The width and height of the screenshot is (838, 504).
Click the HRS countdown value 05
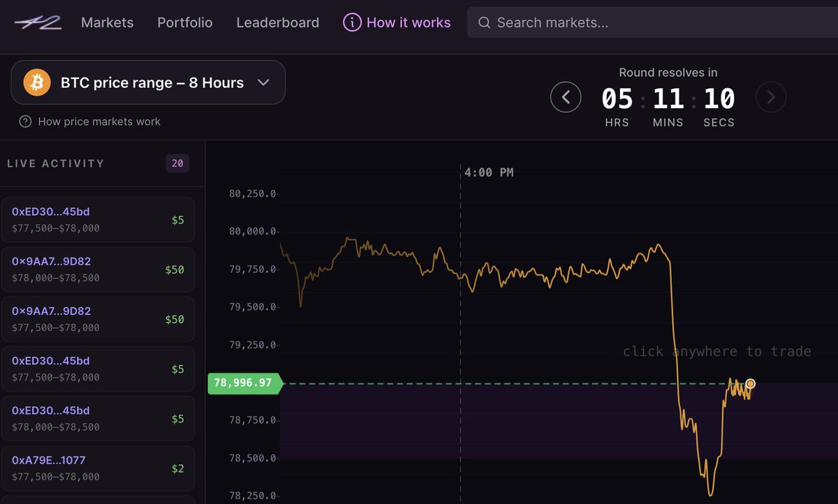[617, 99]
